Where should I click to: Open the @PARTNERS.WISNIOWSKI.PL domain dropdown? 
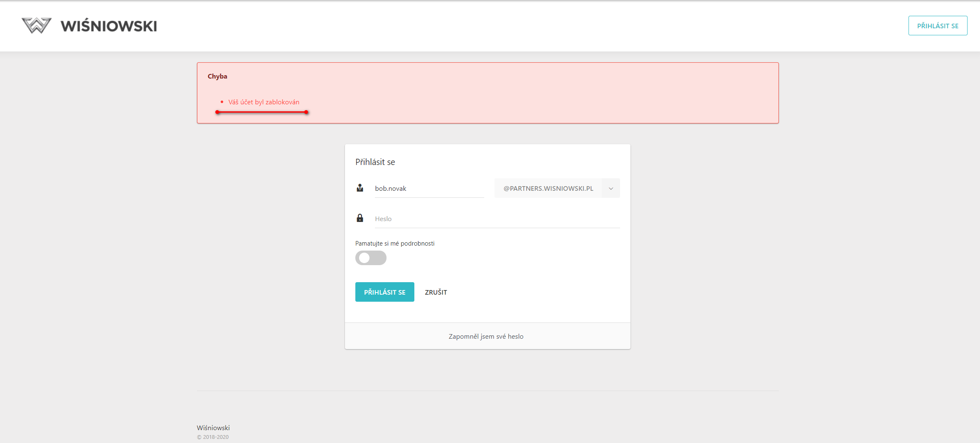(548, 188)
